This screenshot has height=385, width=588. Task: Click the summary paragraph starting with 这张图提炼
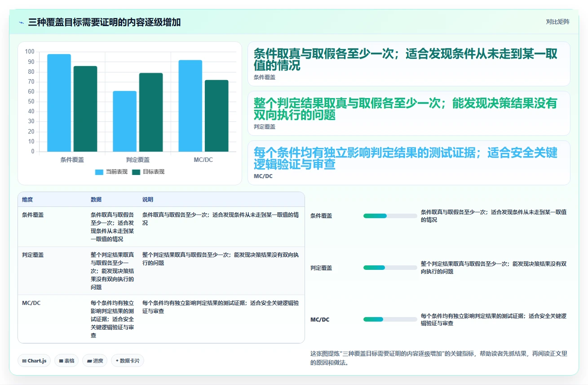pos(439,358)
